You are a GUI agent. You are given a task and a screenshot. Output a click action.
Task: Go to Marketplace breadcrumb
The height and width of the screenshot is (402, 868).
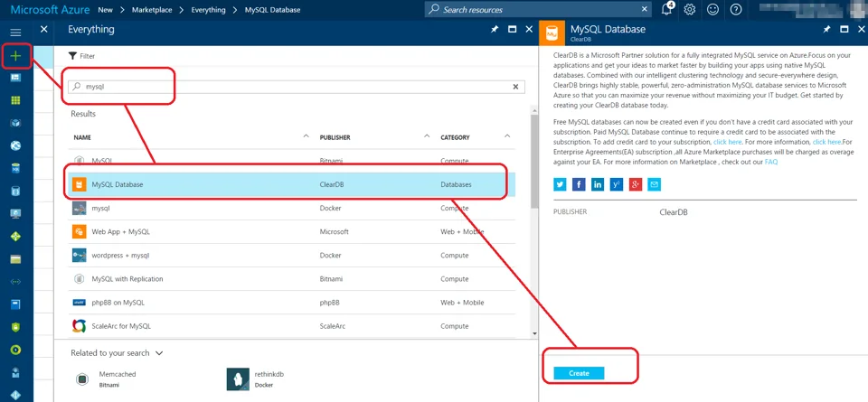click(152, 10)
